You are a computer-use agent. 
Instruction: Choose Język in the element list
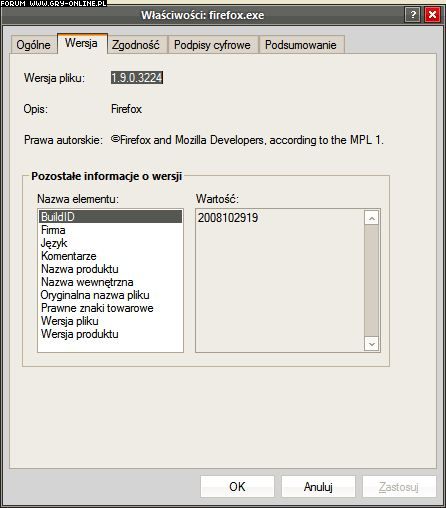(110, 243)
